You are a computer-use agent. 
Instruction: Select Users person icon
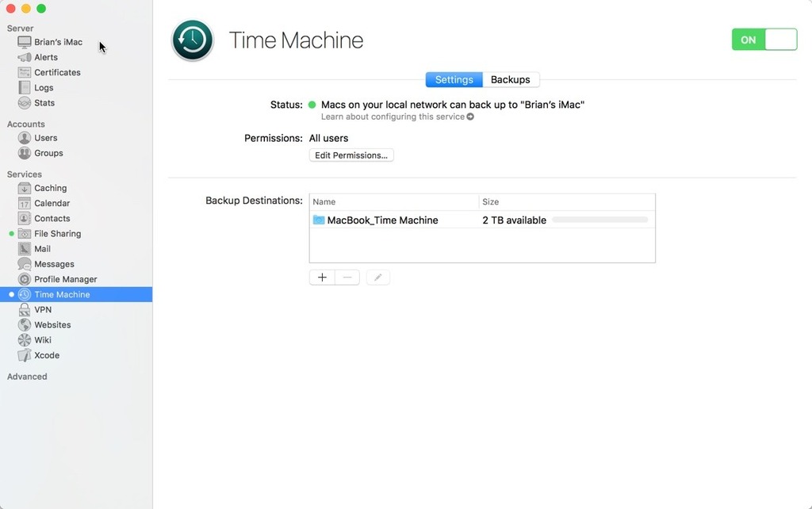coord(25,138)
